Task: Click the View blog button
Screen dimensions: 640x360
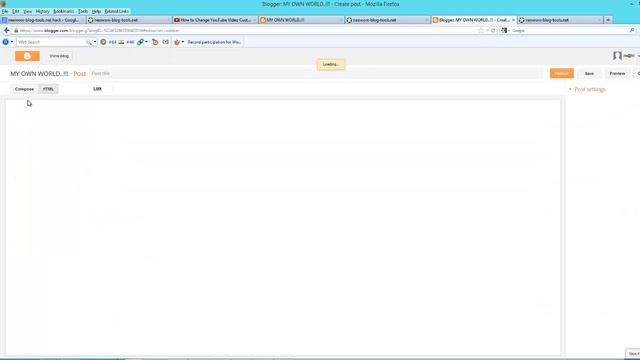Action: tap(59, 56)
